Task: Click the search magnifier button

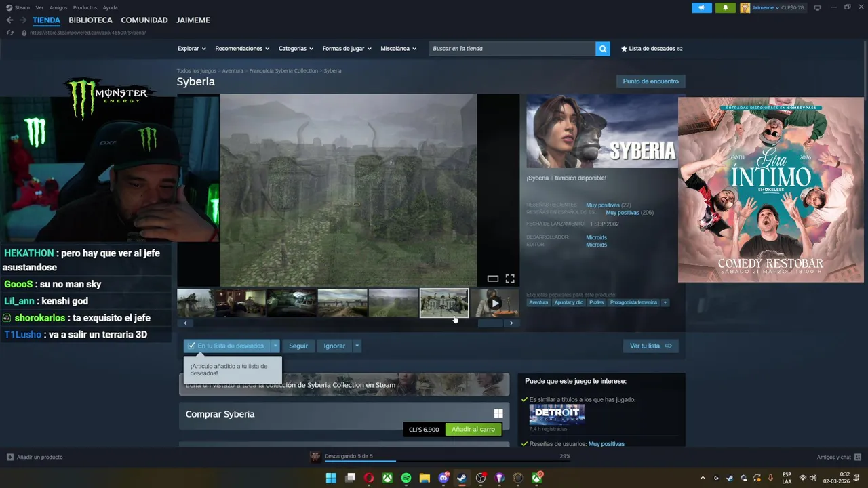Action: coord(602,49)
